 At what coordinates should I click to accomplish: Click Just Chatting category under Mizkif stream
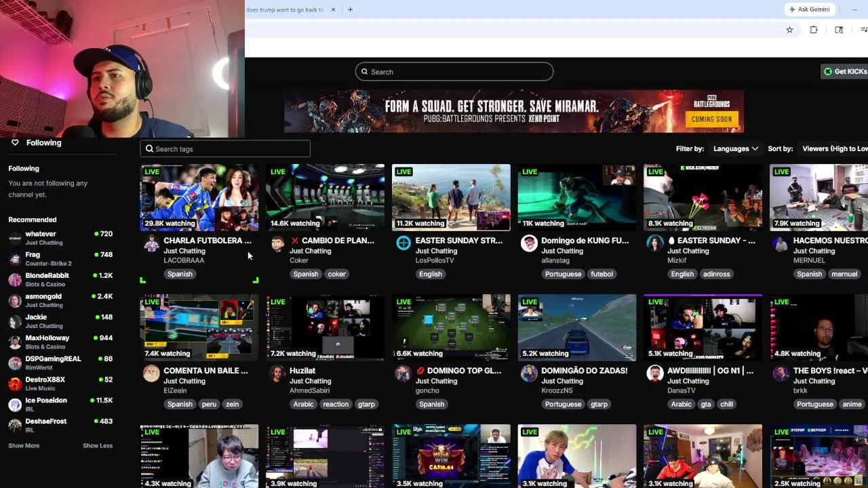point(688,251)
